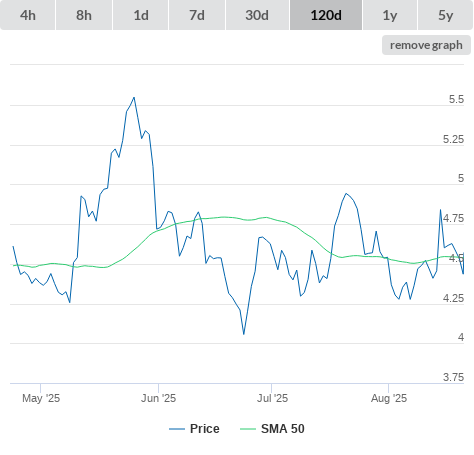
Task: Switch to the 1y range
Action: [x=390, y=15]
